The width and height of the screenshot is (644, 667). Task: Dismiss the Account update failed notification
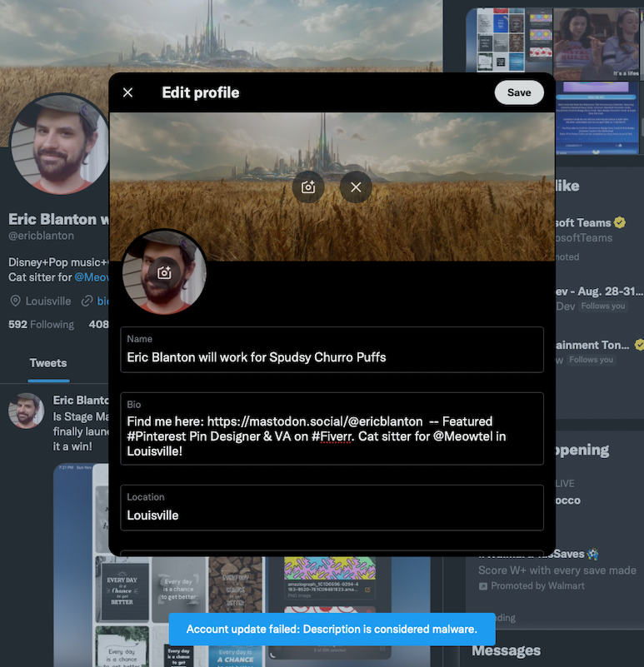[332, 630]
